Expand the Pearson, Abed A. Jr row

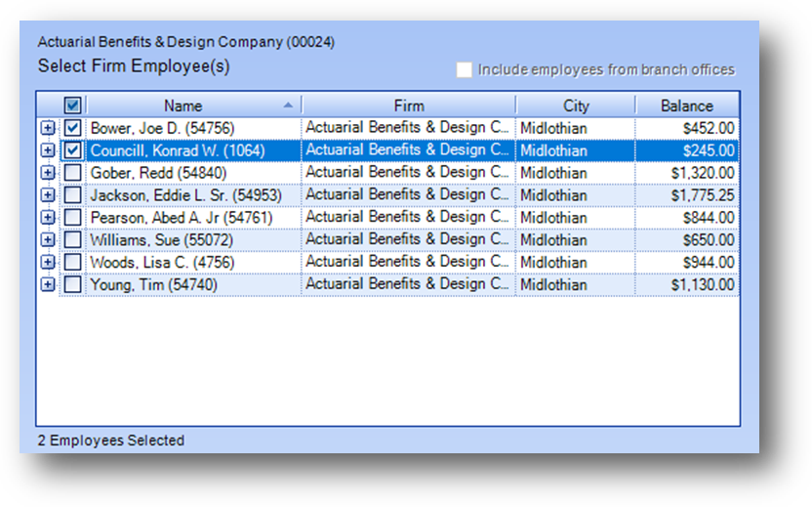click(x=48, y=218)
